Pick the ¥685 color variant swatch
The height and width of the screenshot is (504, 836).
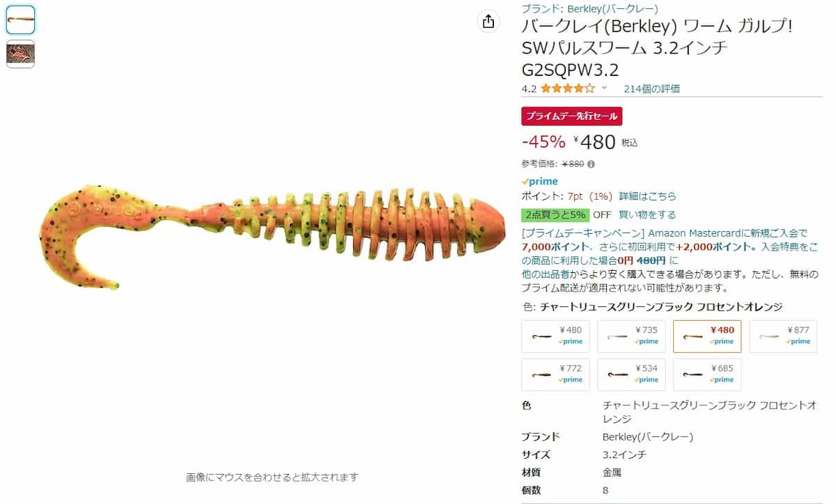click(707, 375)
